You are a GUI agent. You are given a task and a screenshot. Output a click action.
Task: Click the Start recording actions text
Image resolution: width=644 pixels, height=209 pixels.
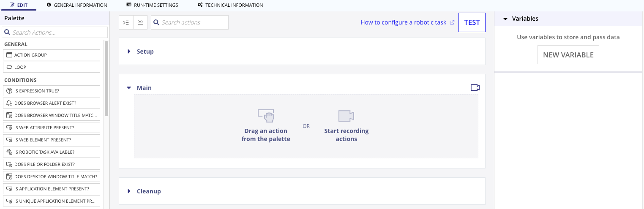(x=347, y=135)
